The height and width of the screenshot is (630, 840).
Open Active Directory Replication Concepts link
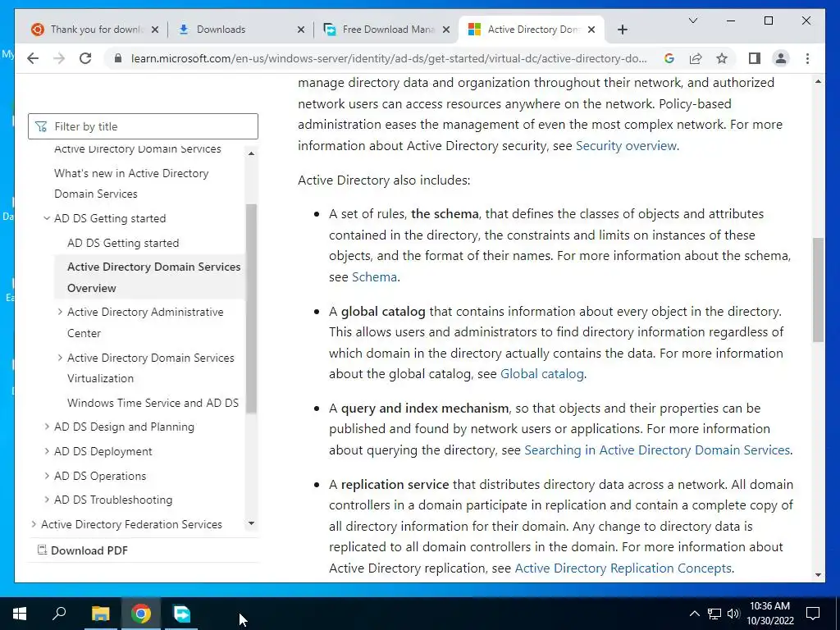(x=623, y=568)
